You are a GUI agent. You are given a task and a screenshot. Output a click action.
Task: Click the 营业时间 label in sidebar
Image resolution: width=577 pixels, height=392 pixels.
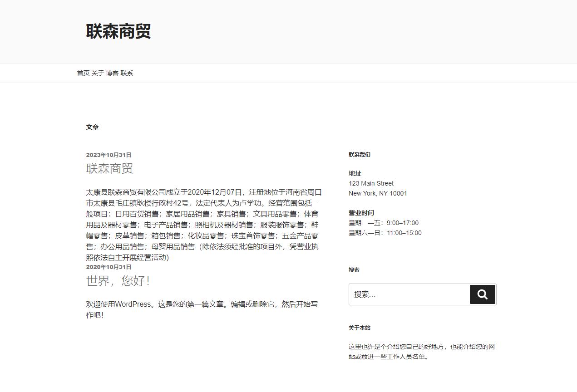pyautogui.click(x=361, y=213)
